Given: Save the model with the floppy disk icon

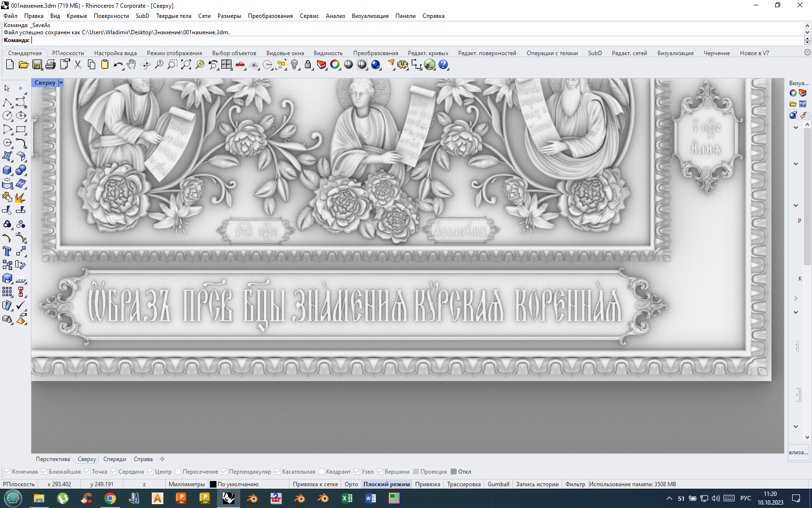Looking at the screenshot, I should [x=37, y=64].
